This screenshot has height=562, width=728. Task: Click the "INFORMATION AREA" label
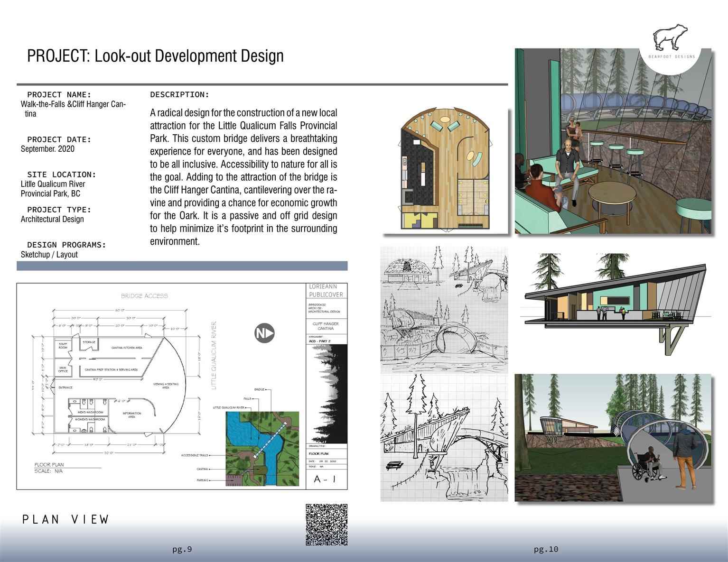click(x=131, y=415)
